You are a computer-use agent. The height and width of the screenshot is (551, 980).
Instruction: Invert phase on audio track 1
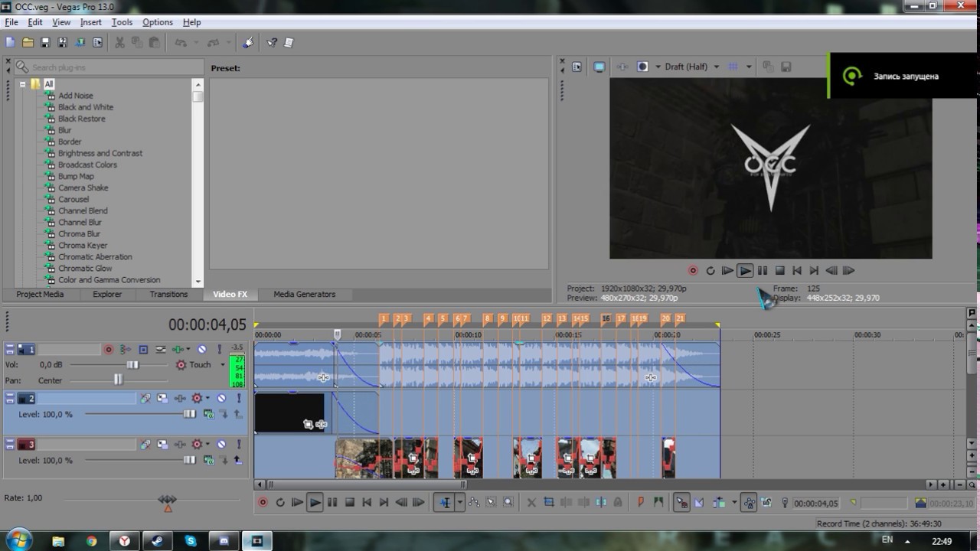(x=161, y=350)
